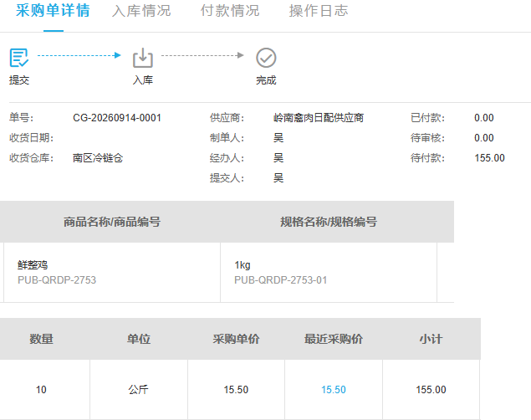Click the 供应商 label
The height and width of the screenshot is (420, 531).
click(x=227, y=118)
